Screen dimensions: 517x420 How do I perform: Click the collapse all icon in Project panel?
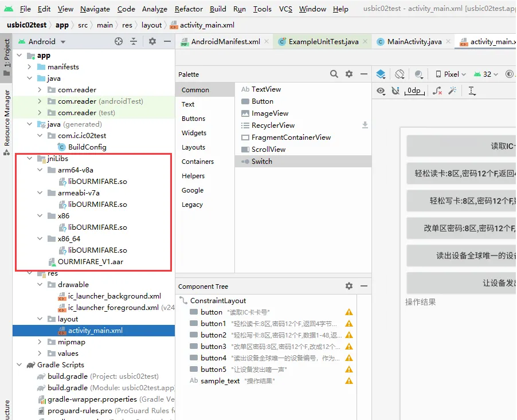coord(133,41)
